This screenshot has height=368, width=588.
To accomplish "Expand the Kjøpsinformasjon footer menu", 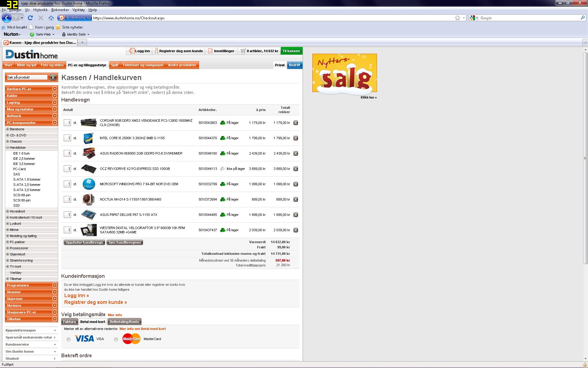I will pyautogui.click(x=31, y=330).
